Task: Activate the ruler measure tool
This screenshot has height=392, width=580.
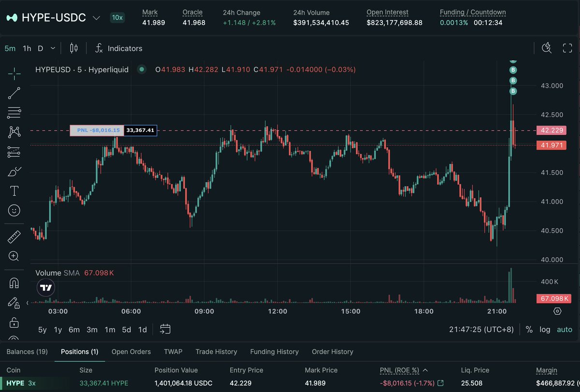Action: click(14, 237)
